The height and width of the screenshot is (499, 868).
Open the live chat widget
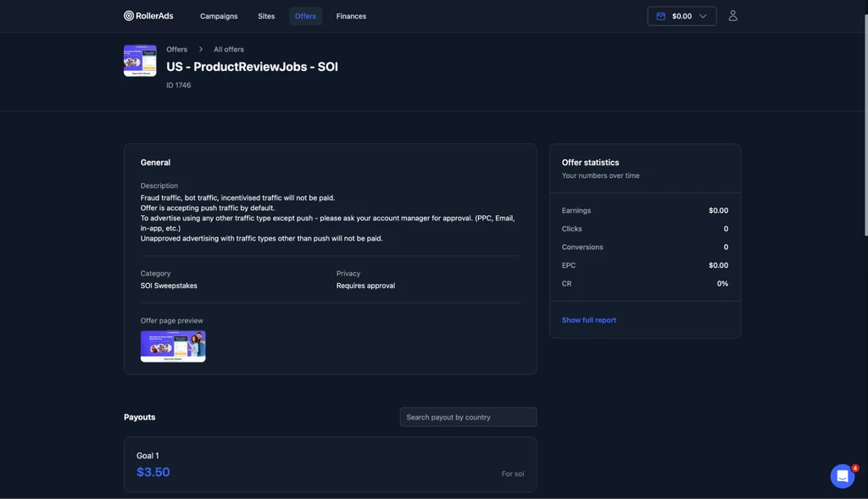[x=842, y=476]
